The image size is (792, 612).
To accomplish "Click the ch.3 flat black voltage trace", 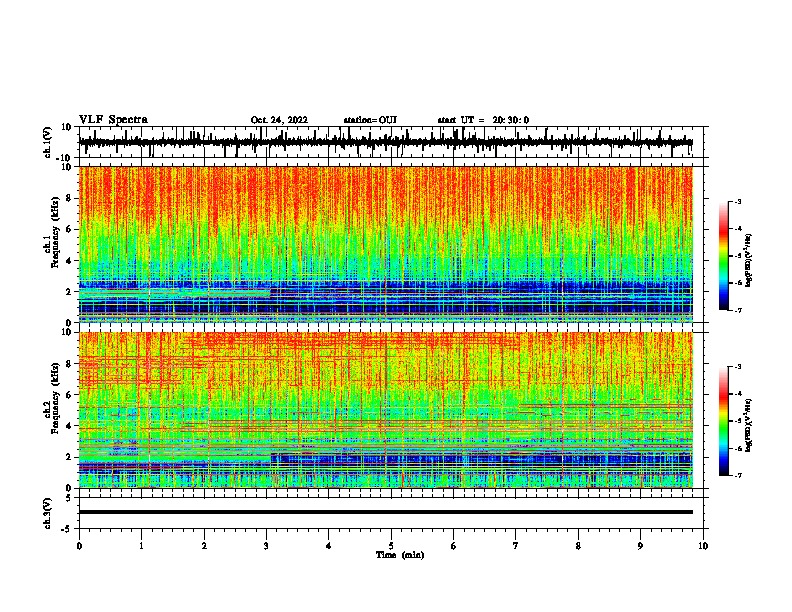I will pyautogui.click(x=385, y=512).
